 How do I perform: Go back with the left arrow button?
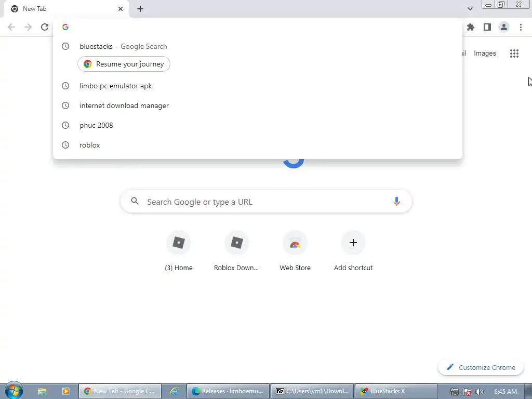[x=11, y=27]
